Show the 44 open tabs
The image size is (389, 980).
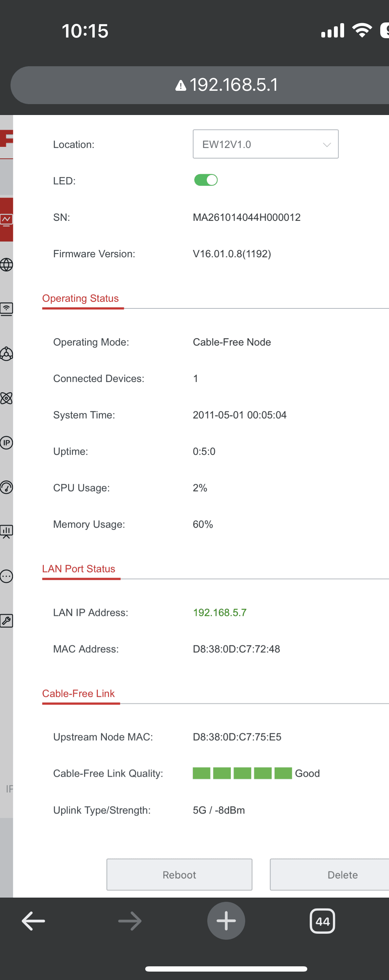(x=322, y=921)
